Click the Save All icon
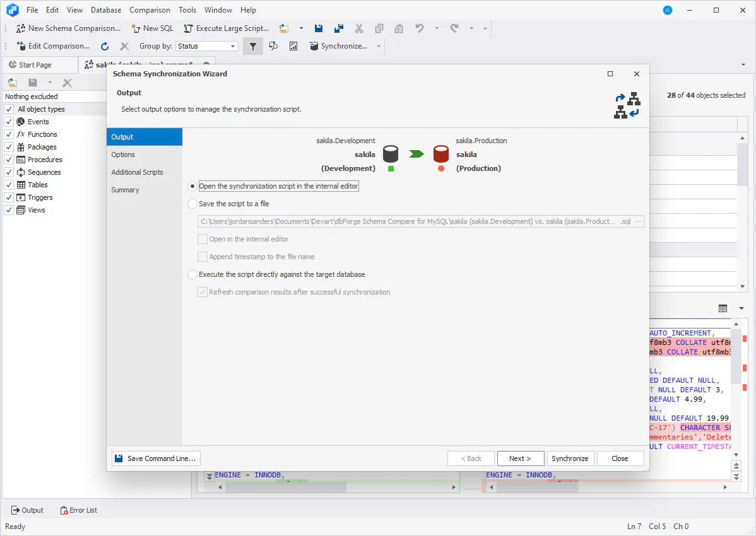Image resolution: width=756 pixels, height=536 pixels. click(339, 28)
